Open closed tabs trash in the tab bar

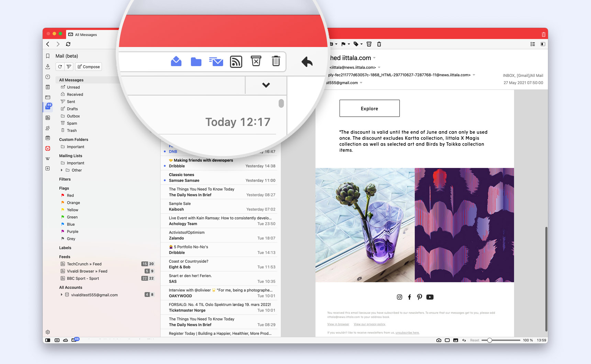coord(543,34)
